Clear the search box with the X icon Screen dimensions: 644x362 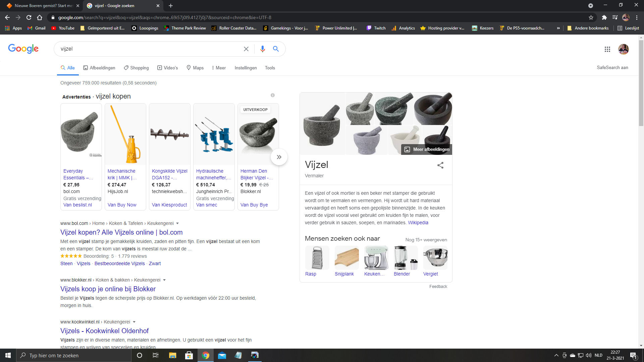coord(246,49)
